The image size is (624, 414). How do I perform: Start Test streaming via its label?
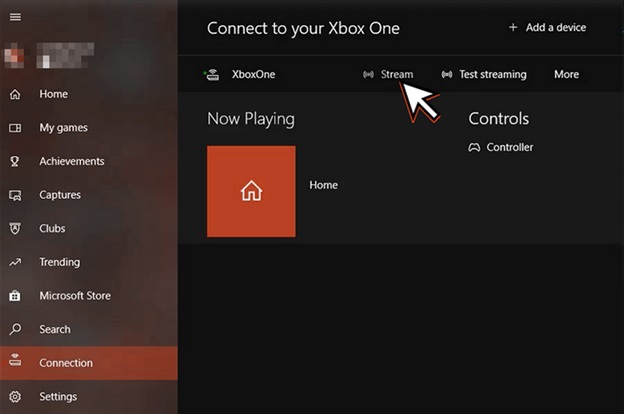click(x=493, y=74)
